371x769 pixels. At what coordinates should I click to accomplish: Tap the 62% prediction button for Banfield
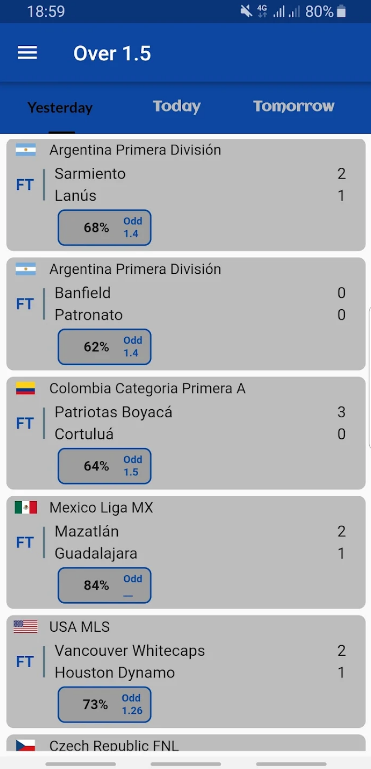(x=105, y=347)
